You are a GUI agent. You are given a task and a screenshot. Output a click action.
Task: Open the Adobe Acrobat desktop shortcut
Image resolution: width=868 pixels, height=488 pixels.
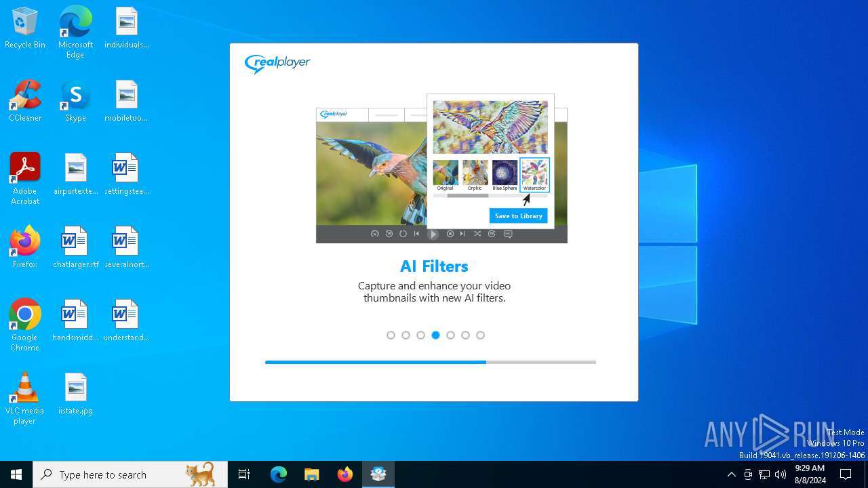pyautogui.click(x=25, y=179)
